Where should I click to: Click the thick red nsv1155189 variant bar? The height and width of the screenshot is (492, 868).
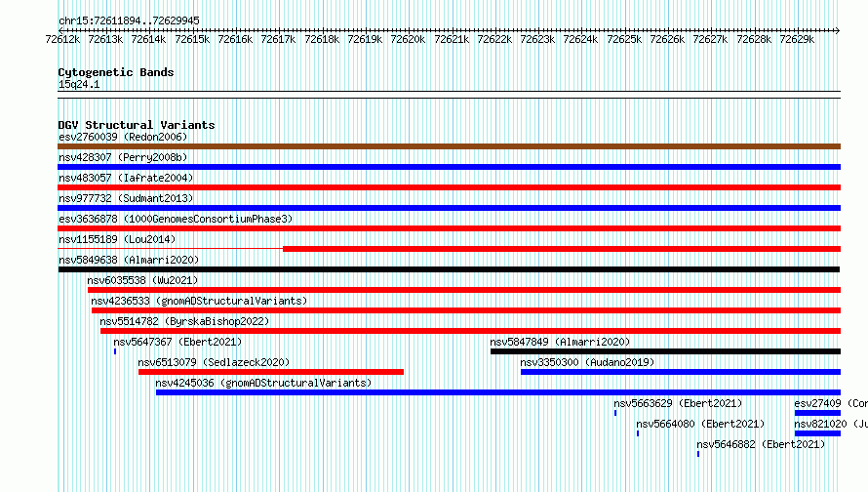click(x=562, y=249)
